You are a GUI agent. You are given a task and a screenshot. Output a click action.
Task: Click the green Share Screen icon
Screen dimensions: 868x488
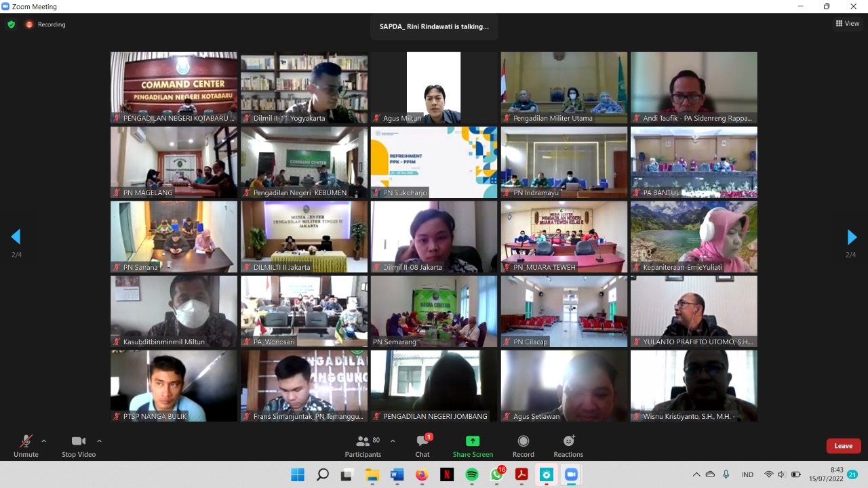point(473,441)
